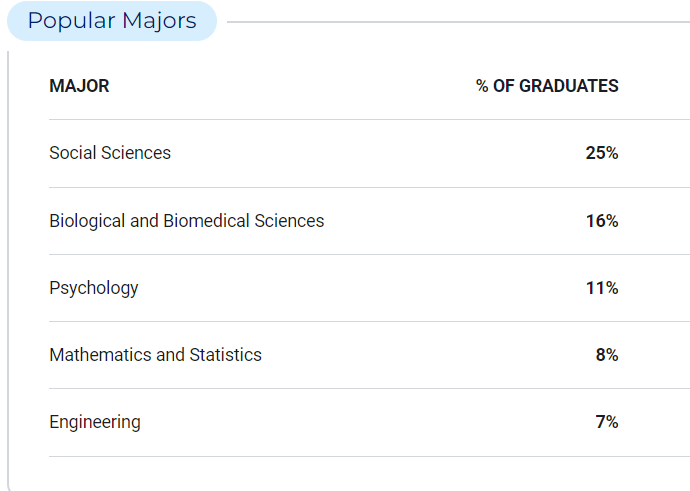
Task: Click the word Majors in header badge
Action: pyautogui.click(x=159, y=21)
